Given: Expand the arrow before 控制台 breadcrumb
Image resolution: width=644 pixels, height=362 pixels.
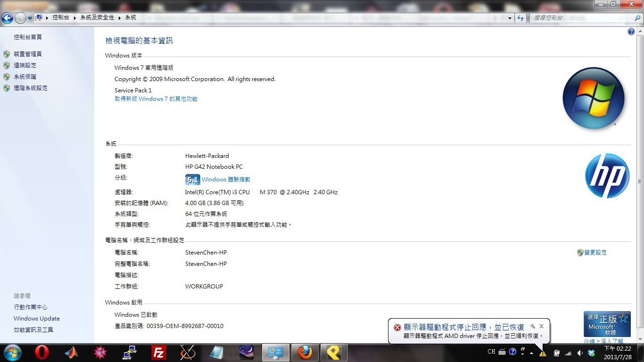Looking at the screenshot, I should (47, 17).
